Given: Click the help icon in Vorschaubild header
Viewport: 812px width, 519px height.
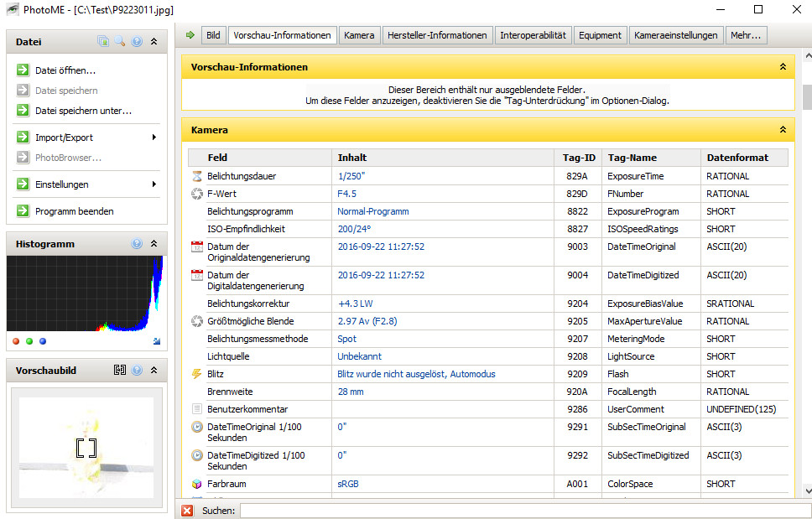Looking at the screenshot, I should [137, 370].
